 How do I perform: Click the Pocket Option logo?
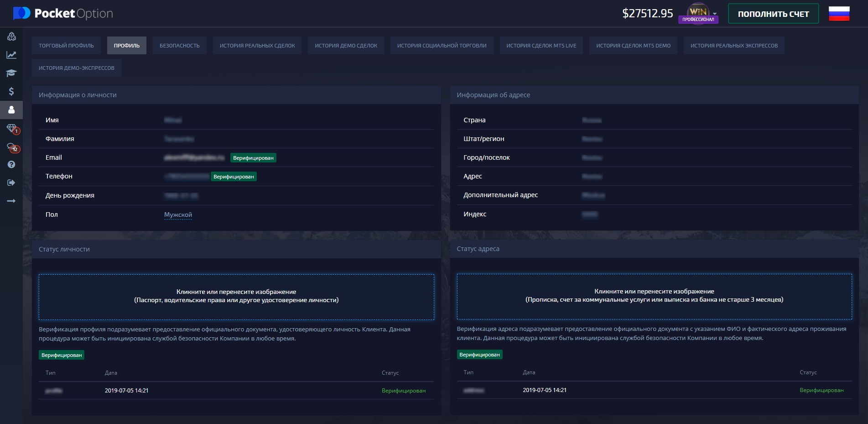click(63, 14)
